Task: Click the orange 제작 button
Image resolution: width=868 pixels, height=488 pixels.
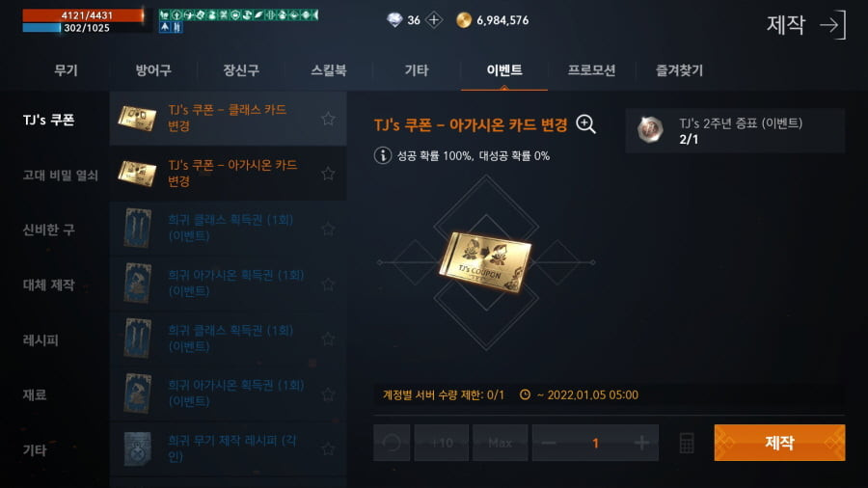Action: (x=779, y=443)
